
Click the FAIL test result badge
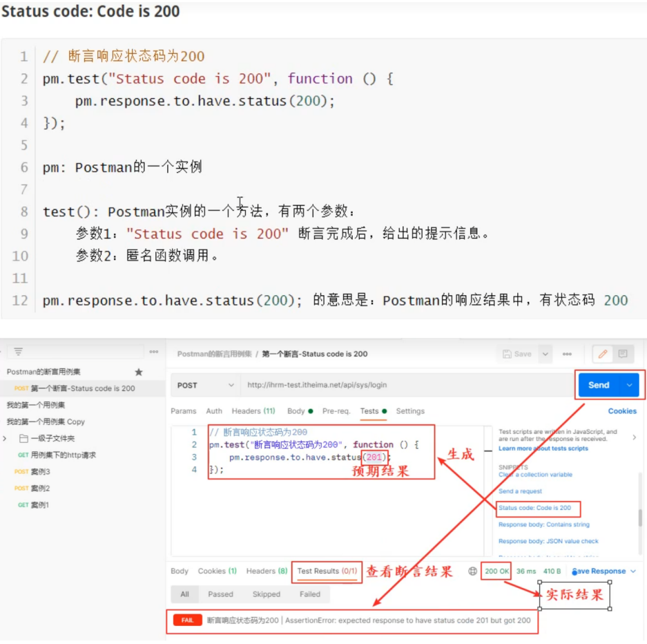(187, 621)
